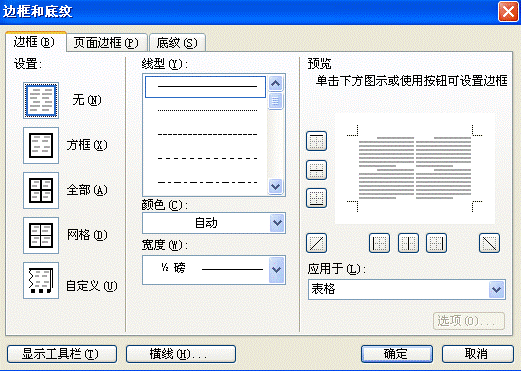
Task: Choose the long-dashed line style
Action: pos(207,158)
